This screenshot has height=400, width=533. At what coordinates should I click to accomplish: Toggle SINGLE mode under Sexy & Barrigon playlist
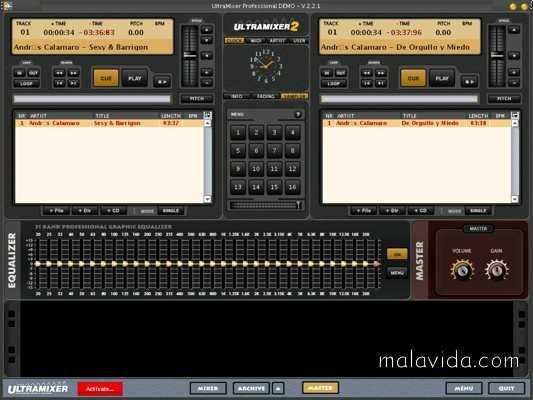pyautogui.click(x=171, y=211)
